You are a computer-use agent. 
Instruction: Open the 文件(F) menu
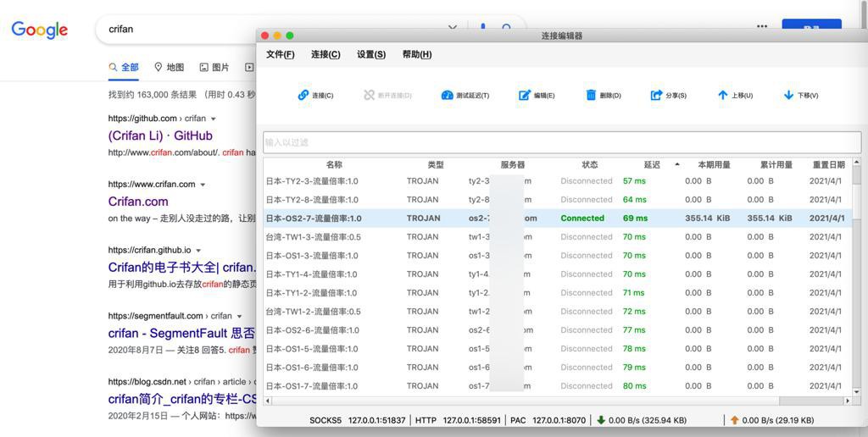pos(280,54)
